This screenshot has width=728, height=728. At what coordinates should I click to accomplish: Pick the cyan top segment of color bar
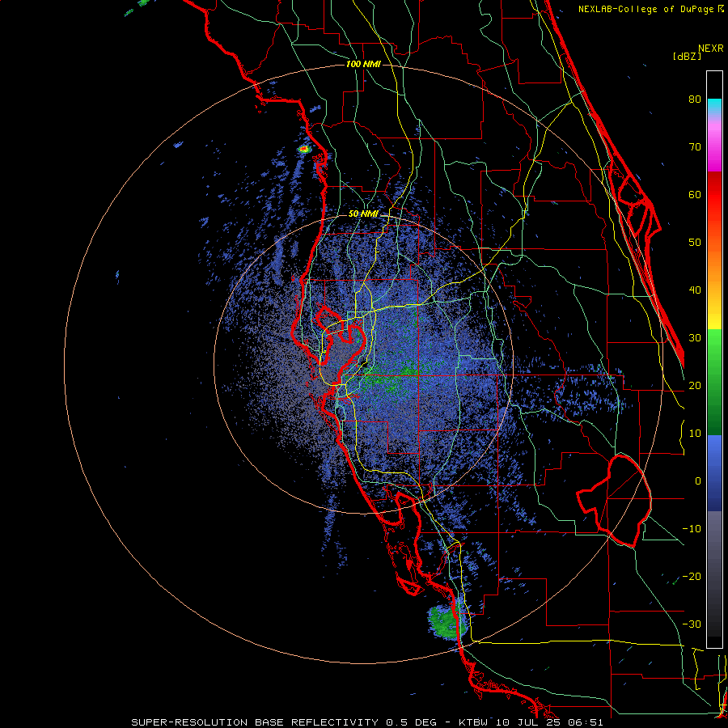point(714,106)
